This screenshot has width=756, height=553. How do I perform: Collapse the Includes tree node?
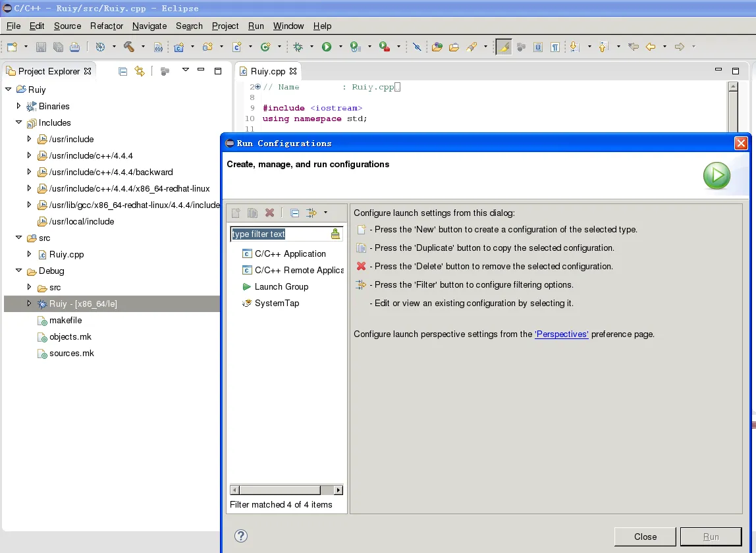pyautogui.click(x=19, y=122)
